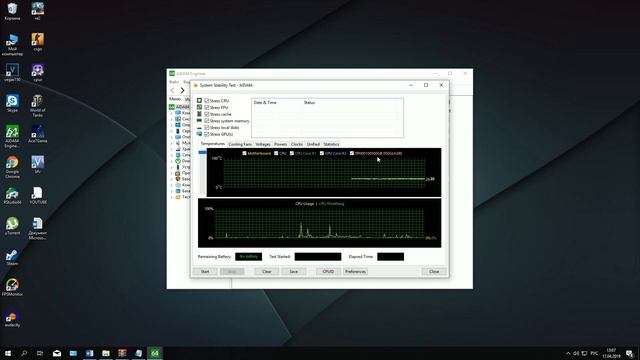This screenshot has width=640, height=360.
Task: Open File Explorer from the taskbar
Action: tap(106, 353)
